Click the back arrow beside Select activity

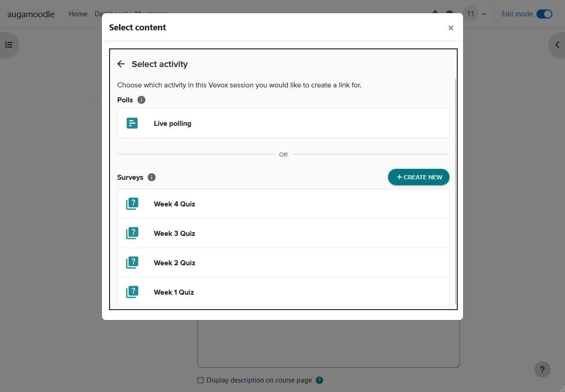pos(121,64)
